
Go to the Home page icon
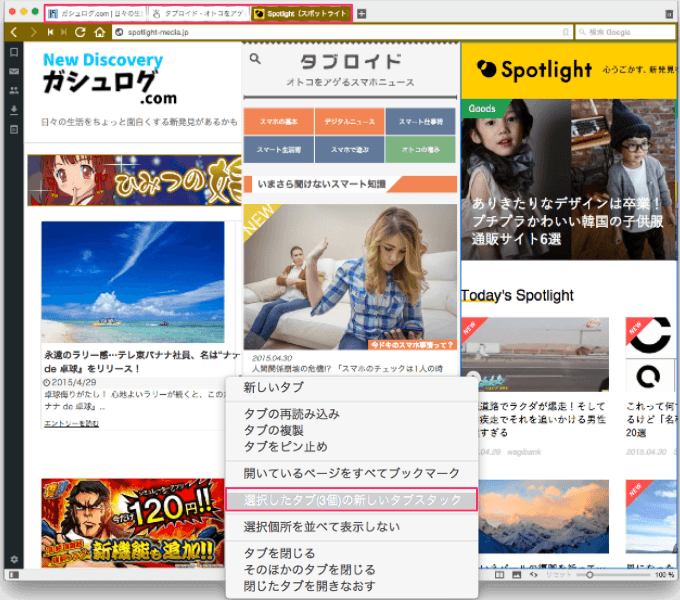99,32
